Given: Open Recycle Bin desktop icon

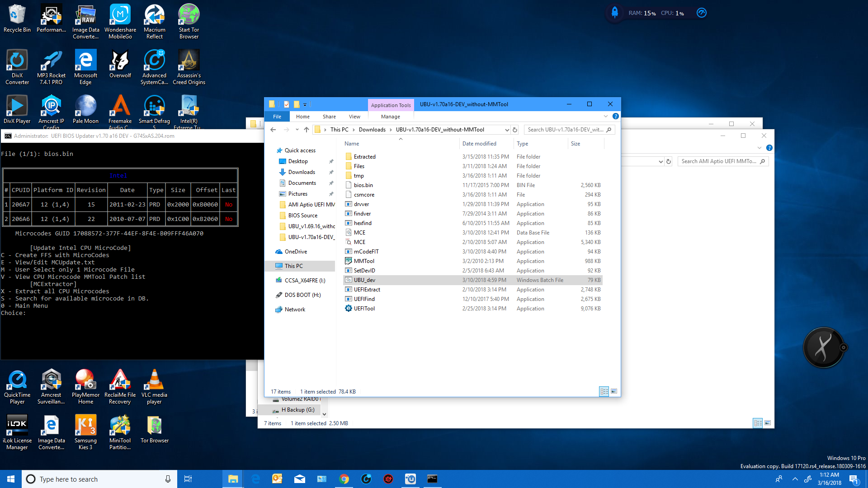Looking at the screenshot, I should [x=17, y=19].
